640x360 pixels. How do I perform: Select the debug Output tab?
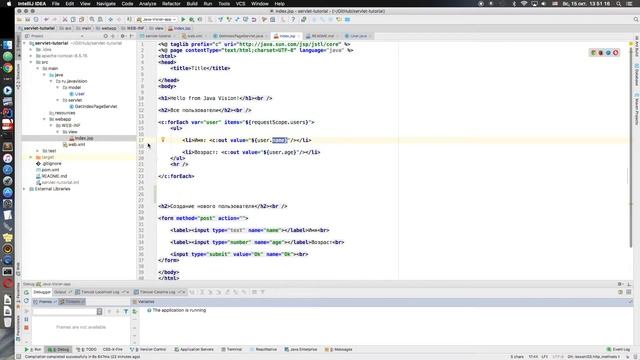pos(62,292)
